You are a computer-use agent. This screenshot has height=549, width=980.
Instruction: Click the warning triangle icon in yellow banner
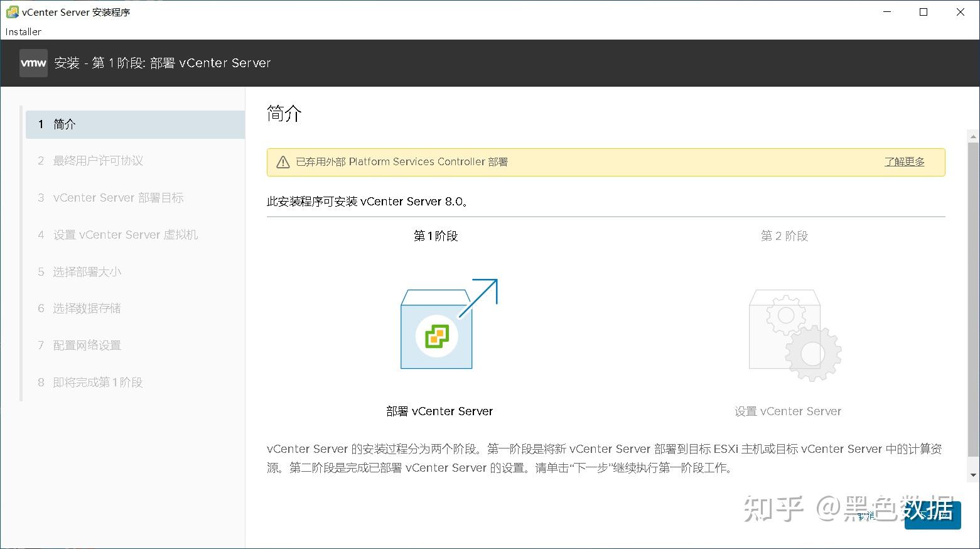(x=283, y=161)
